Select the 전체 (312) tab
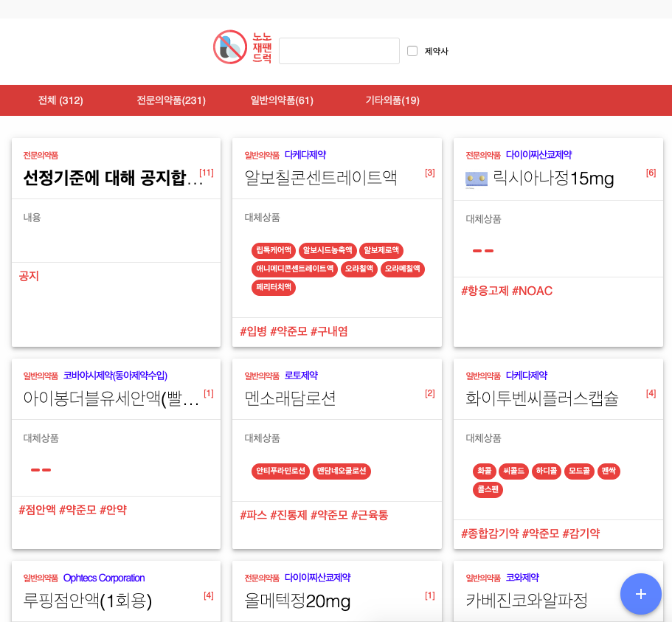 [60, 100]
